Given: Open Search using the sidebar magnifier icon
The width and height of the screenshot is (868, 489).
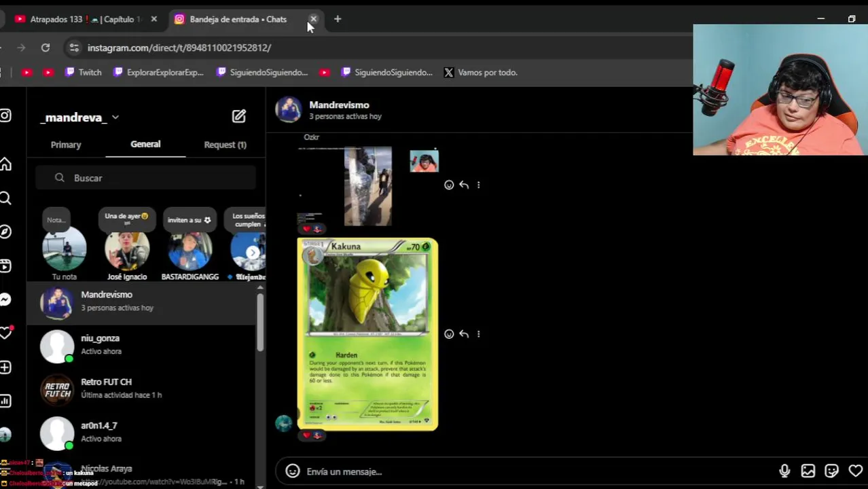Looking at the screenshot, I should click(x=5, y=198).
